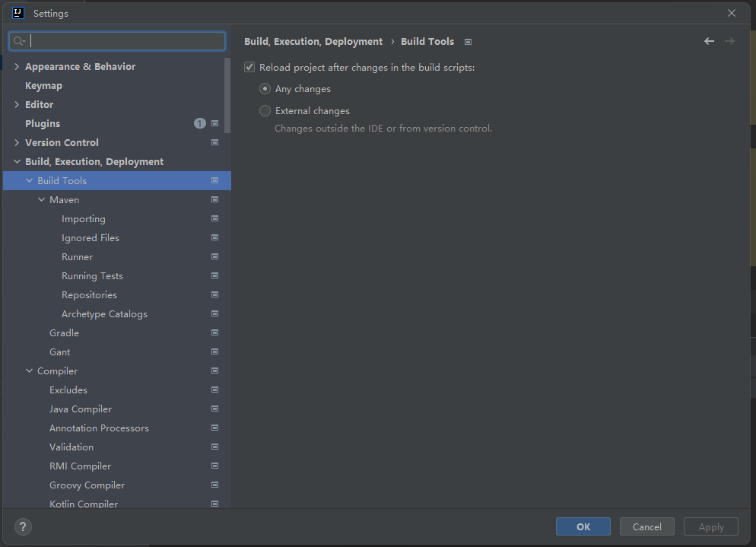756x547 pixels.
Task: Click project settings icon on Running Tests row
Action: point(215,275)
